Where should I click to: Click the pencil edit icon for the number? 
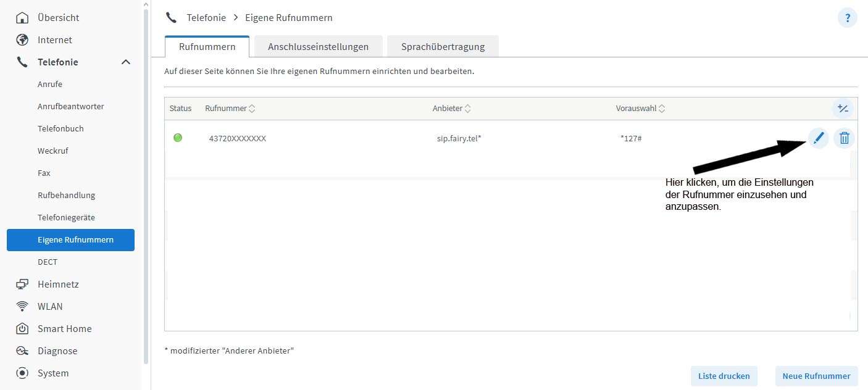[x=819, y=138]
